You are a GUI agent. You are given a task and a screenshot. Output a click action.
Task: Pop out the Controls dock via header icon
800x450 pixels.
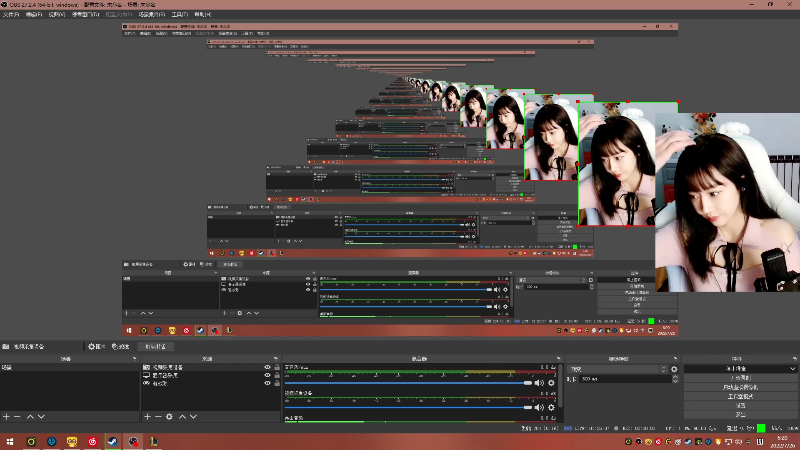(794, 359)
